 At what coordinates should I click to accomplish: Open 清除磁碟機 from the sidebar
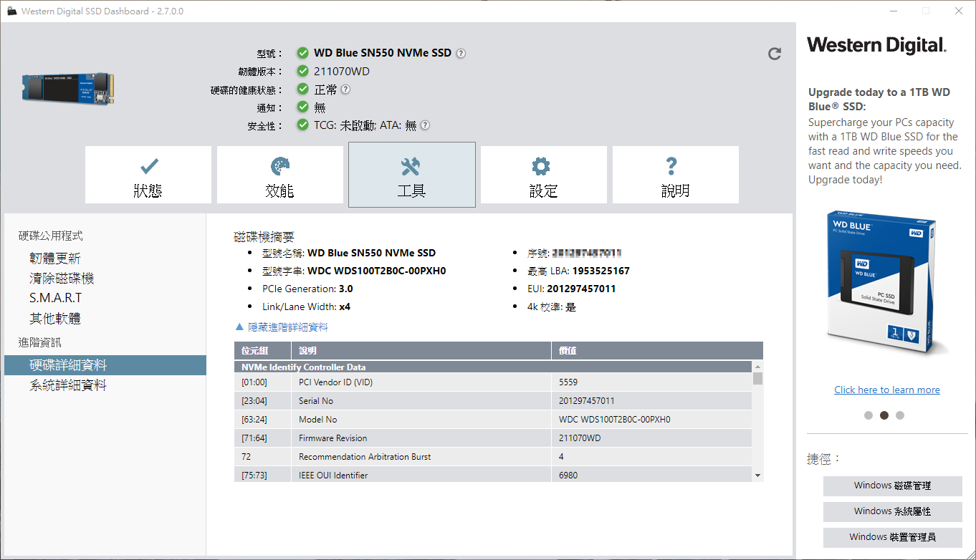tap(62, 279)
